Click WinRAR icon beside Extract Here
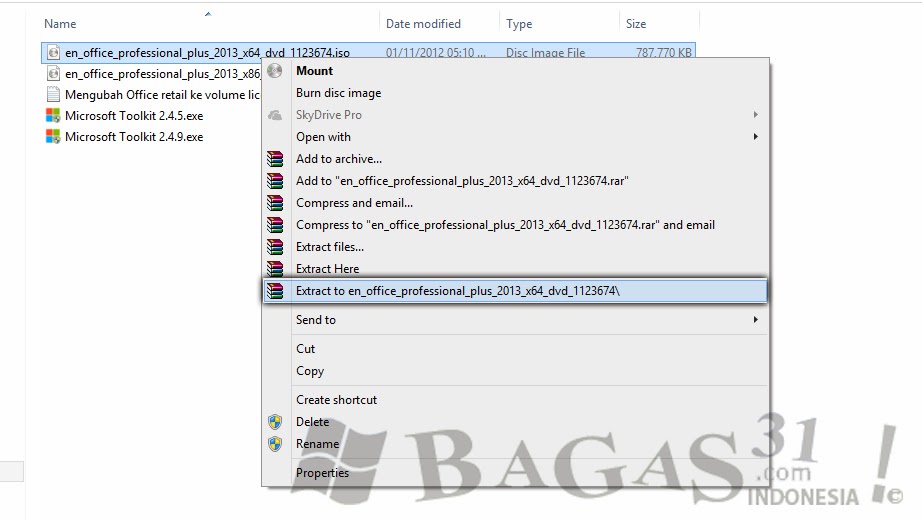The height and width of the screenshot is (520, 922). tap(275, 269)
